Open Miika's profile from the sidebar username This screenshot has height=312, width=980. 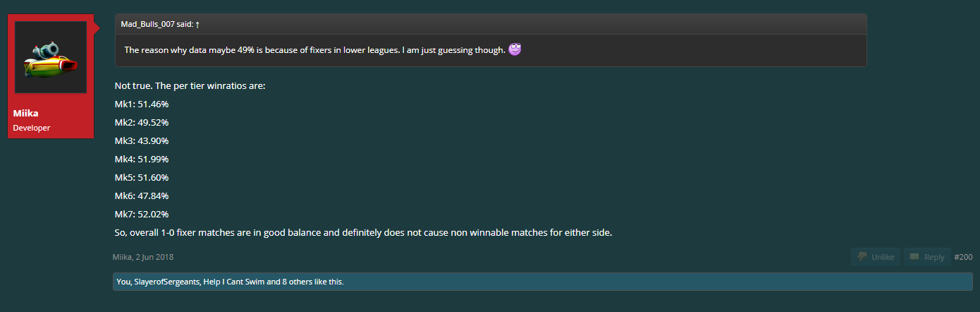[x=25, y=113]
